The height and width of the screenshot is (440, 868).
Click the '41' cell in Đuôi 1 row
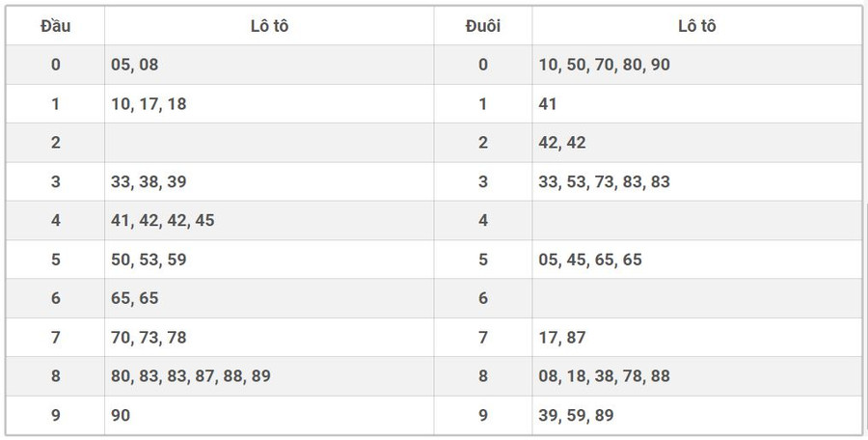[548, 104]
